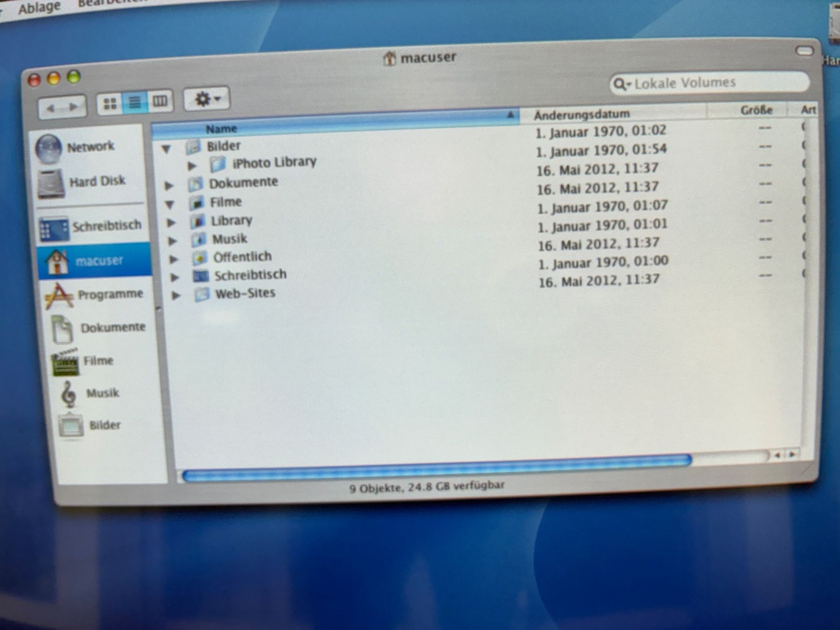
Task: Open Filme in the sidebar
Action: [x=84, y=361]
